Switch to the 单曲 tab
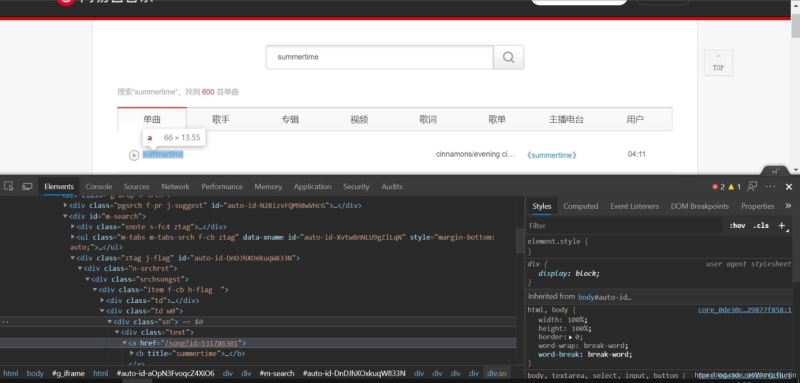This screenshot has width=800, height=383. [152, 119]
